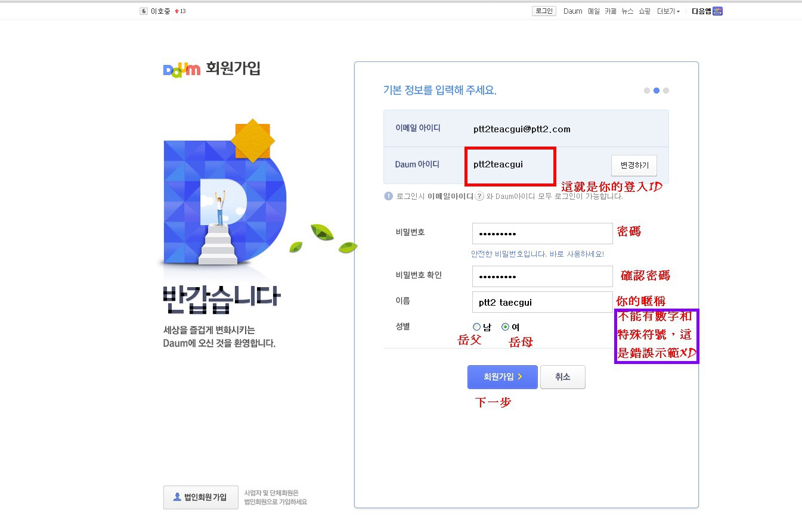Click the 로그인 button in the top bar
The width and height of the screenshot is (802, 532).
click(544, 11)
